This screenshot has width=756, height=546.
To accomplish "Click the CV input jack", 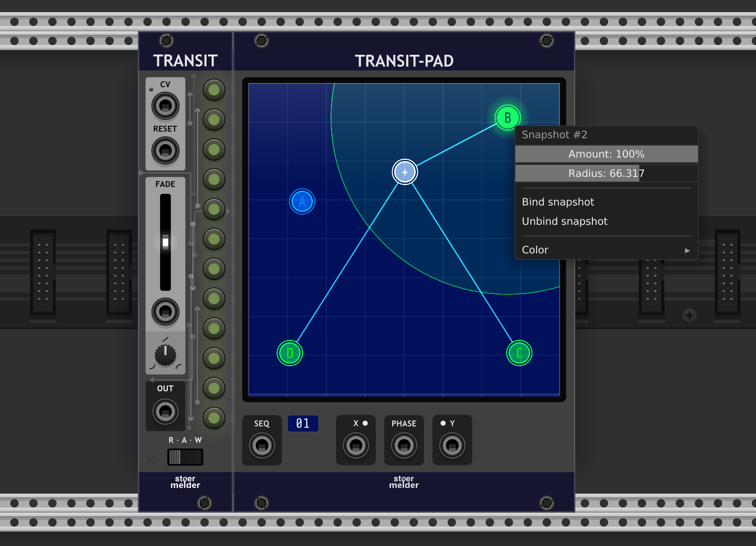I will pyautogui.click(x=165, y=106).
